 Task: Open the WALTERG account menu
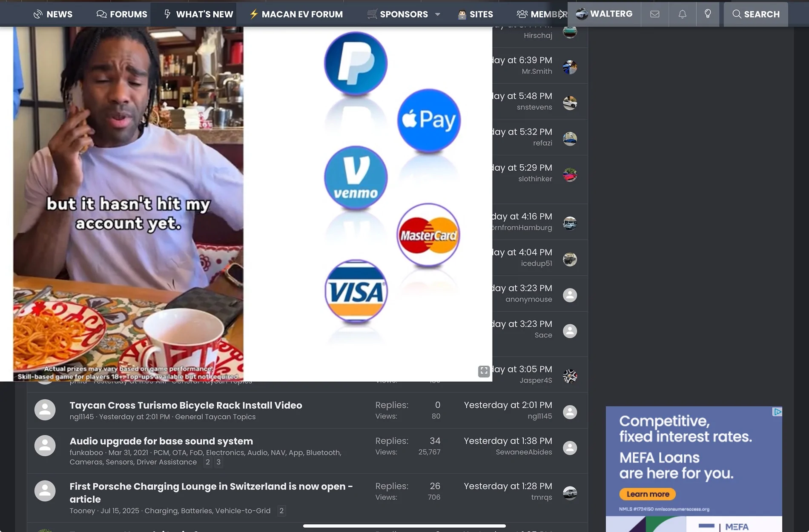click(x=604, y=14)
